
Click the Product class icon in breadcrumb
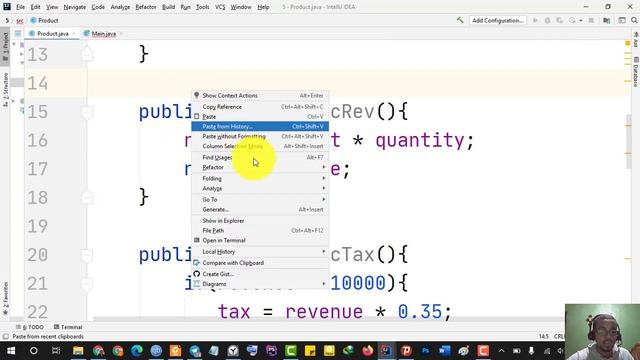[33, 20]
